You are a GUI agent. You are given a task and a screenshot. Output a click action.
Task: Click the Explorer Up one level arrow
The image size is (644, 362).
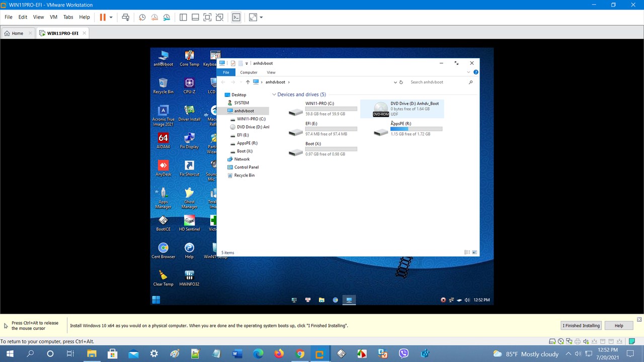coord(248,82)
